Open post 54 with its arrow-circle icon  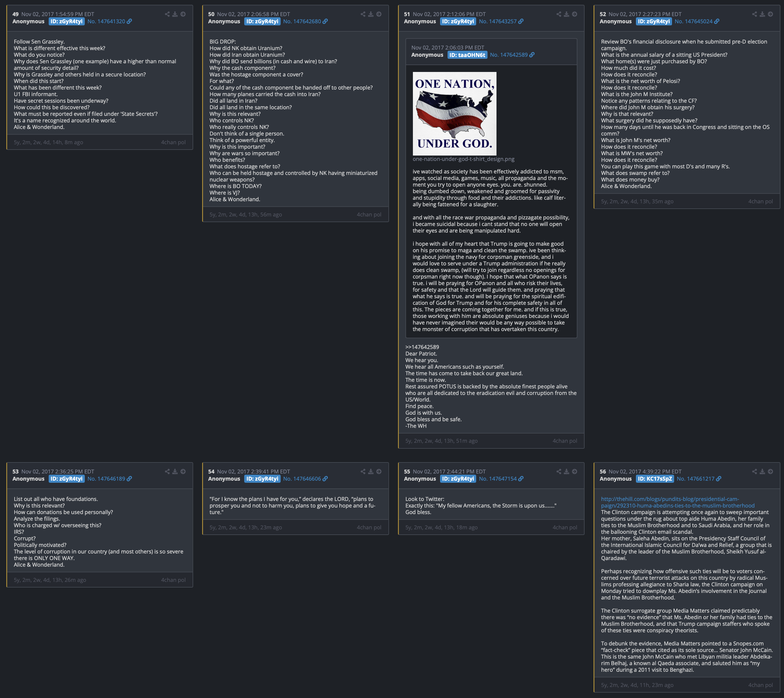click(x=379, y=471)
